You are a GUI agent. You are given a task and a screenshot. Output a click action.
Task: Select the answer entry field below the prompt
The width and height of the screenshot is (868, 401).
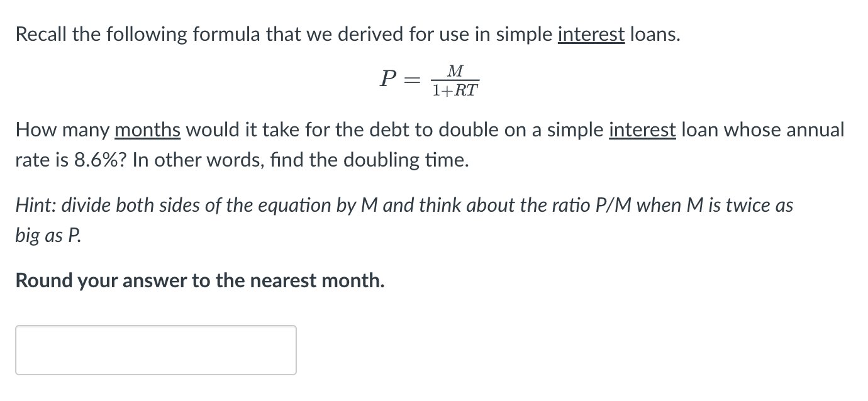click(x=155, y=349)
